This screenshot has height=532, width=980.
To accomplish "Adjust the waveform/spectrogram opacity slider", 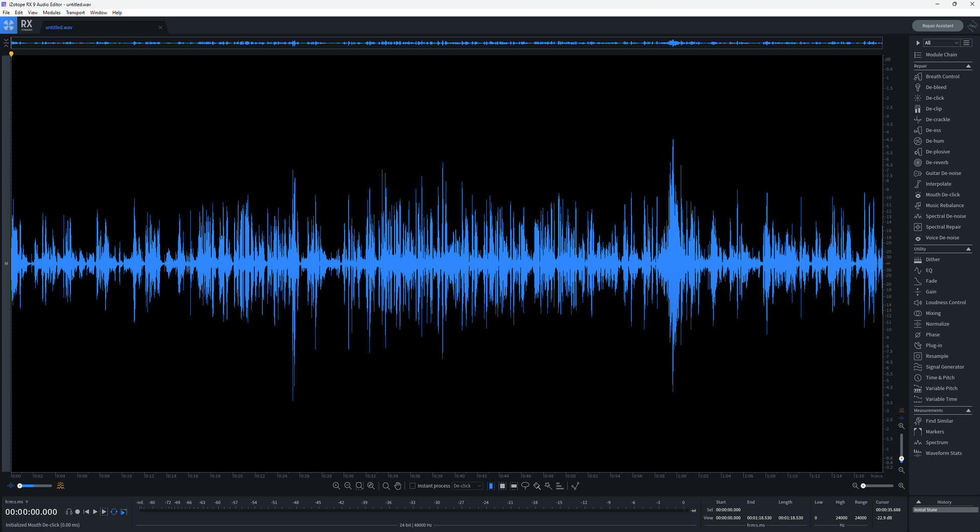I will [x=34, y=486].
